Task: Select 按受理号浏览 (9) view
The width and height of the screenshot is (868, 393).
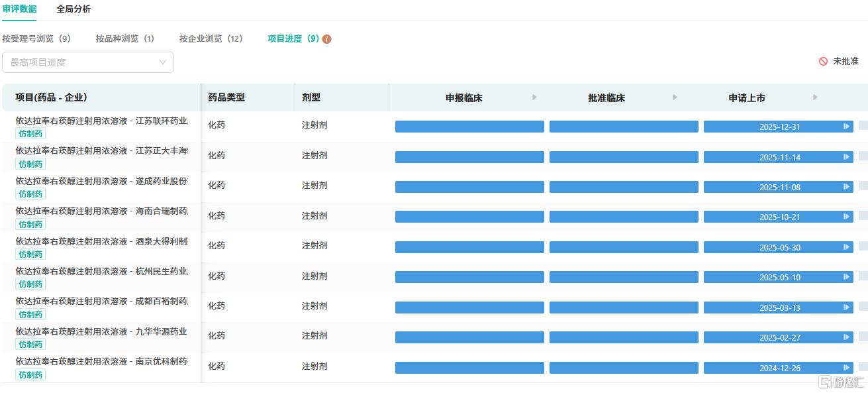Action: (36, 38)
